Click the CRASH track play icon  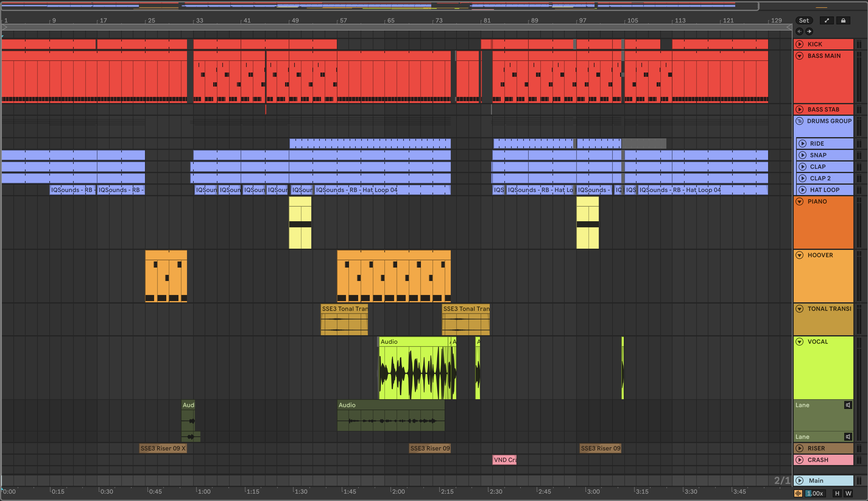tap(799, 460)
